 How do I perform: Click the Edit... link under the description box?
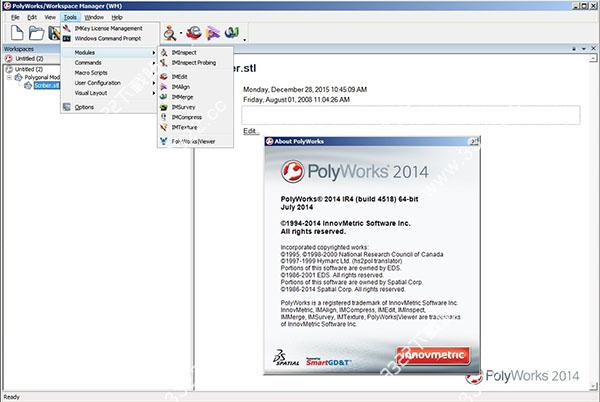[251, 131]
